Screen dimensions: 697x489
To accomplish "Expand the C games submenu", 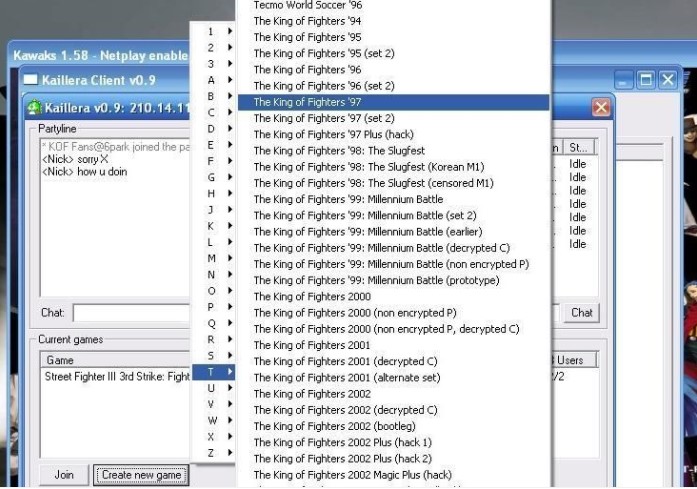I will click(213, 112).
